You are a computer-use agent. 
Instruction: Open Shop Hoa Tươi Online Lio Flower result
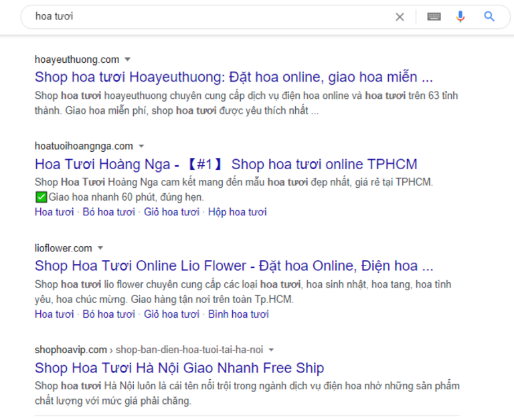pos(234,266)
